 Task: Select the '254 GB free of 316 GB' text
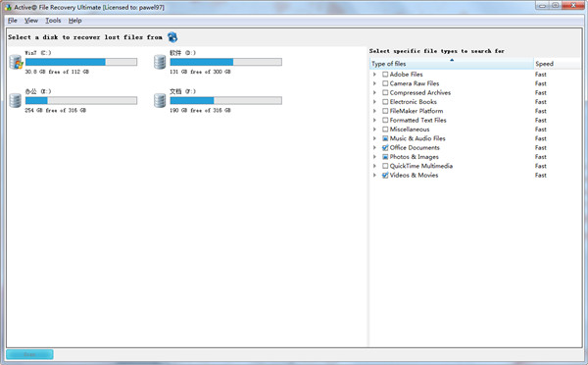56,111
